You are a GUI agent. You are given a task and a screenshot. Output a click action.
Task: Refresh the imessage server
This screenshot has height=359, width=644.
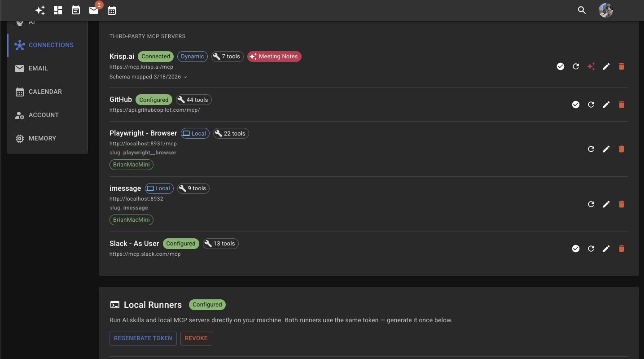tap(591, 204)
